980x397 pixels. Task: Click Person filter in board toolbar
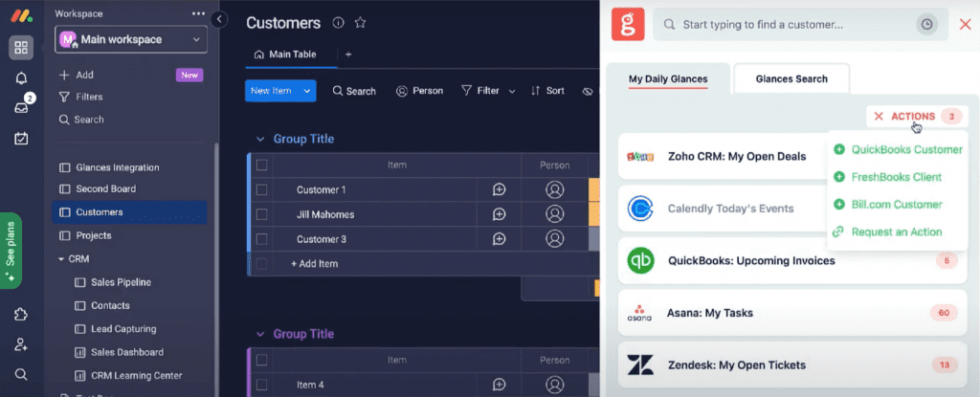420,91
